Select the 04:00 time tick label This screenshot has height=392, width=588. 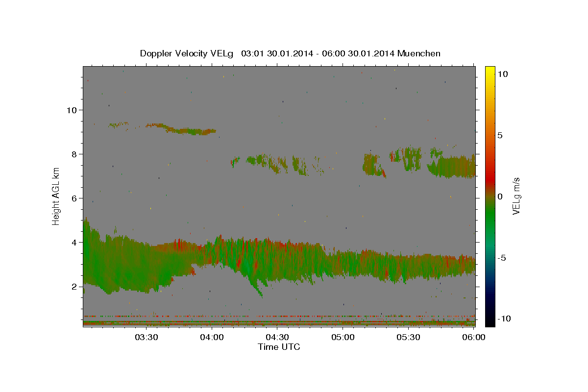(x=212, y=337)
